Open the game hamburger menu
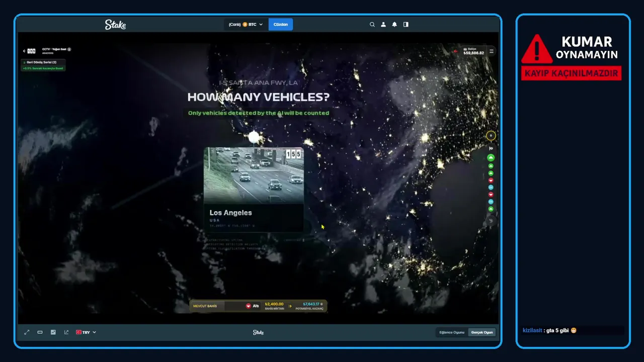 (x=492, y=51)
